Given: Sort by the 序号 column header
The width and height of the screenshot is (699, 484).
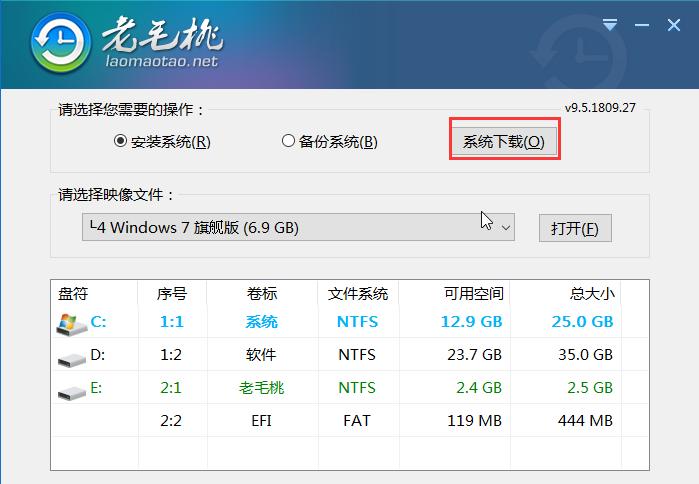Looking at the screenshot, I should 172,294.
